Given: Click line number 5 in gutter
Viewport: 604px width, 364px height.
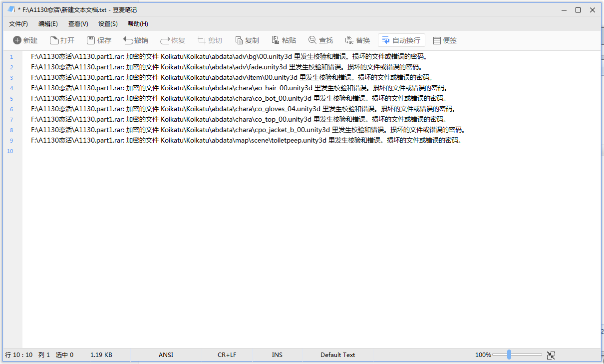Looking at the screenshot, I should coord(11,99).
